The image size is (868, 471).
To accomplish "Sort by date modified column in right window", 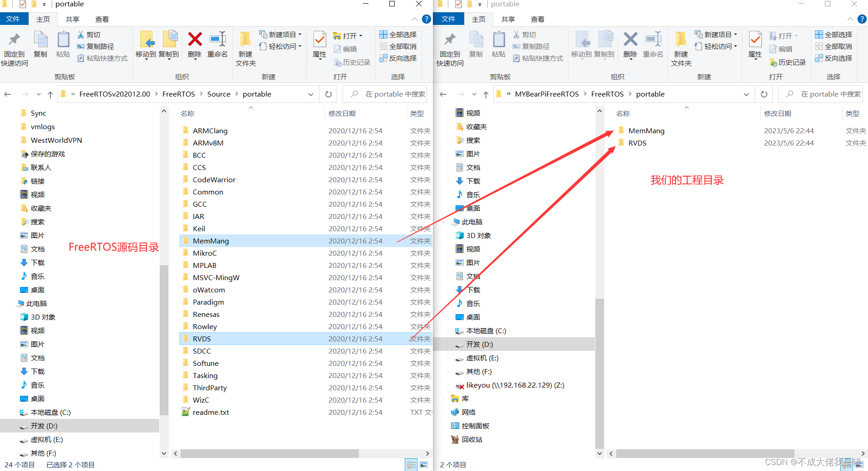I will click(778, 113).
